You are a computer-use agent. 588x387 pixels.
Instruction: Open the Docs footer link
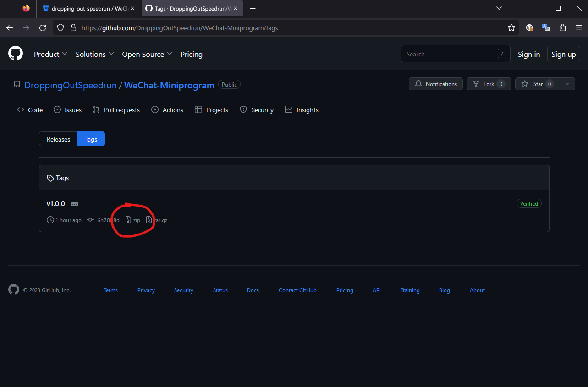pyautogui.click(x=253, y=290)
